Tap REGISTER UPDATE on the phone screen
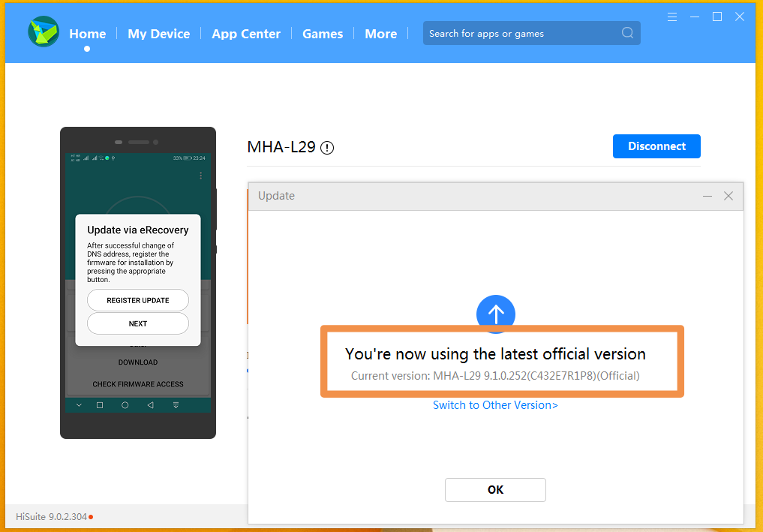The height and width of the screenshot is (532, 763). pyautogui.click(x=138, y=300)
